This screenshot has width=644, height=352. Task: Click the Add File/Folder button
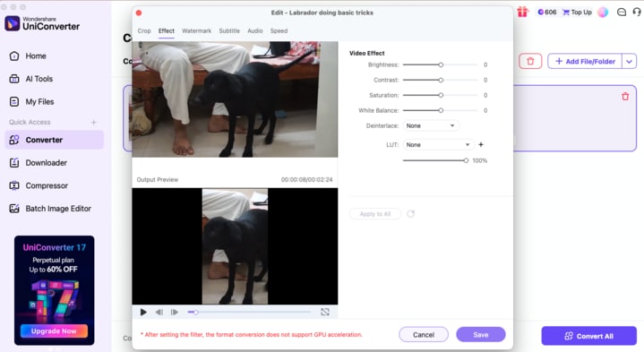pos(585,62)
